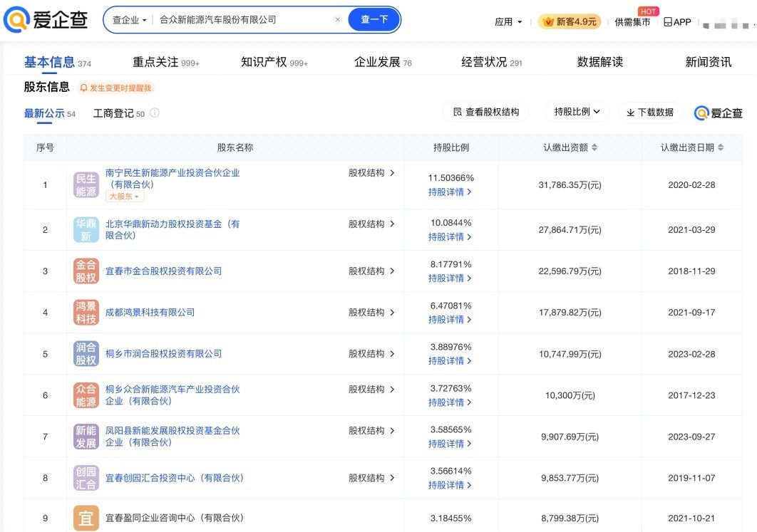Clear the search box with the X icon
757x532 pixels.
click(338, 20)
